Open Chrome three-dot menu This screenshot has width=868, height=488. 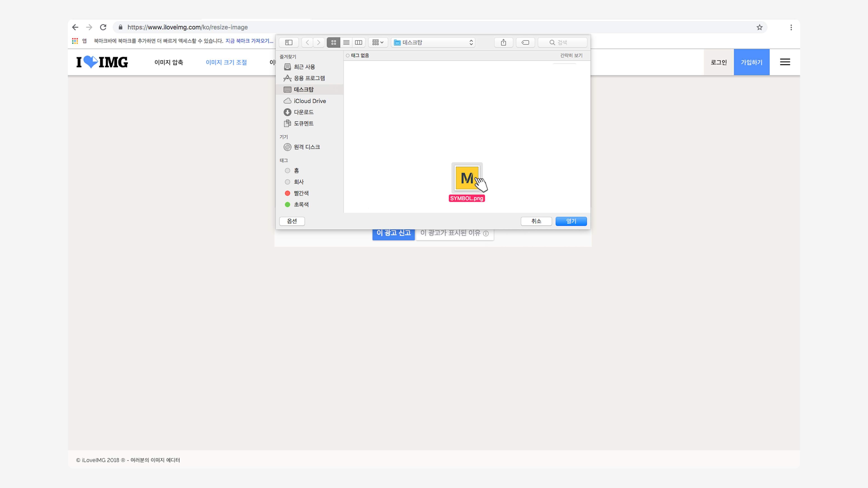click(x=791, y=27)
